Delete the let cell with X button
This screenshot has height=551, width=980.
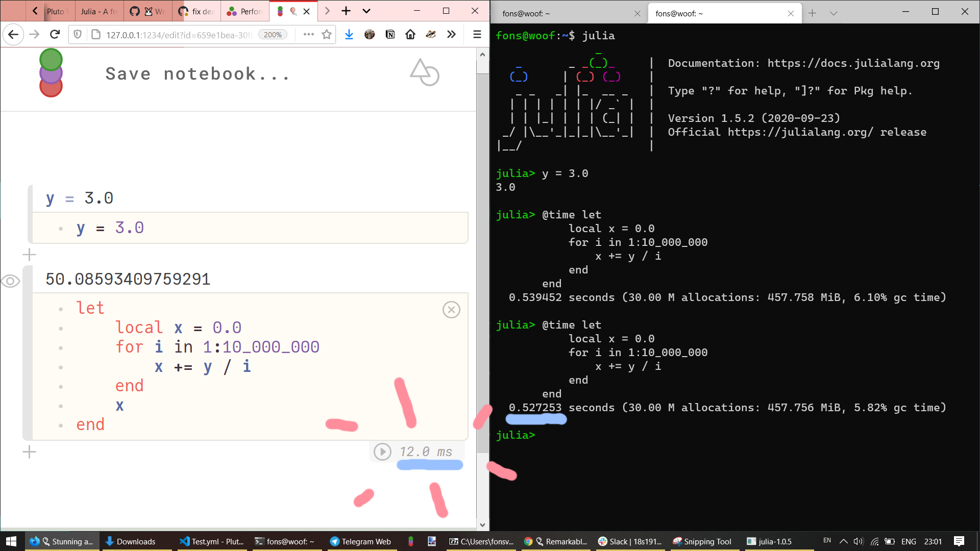click(451, 310)
